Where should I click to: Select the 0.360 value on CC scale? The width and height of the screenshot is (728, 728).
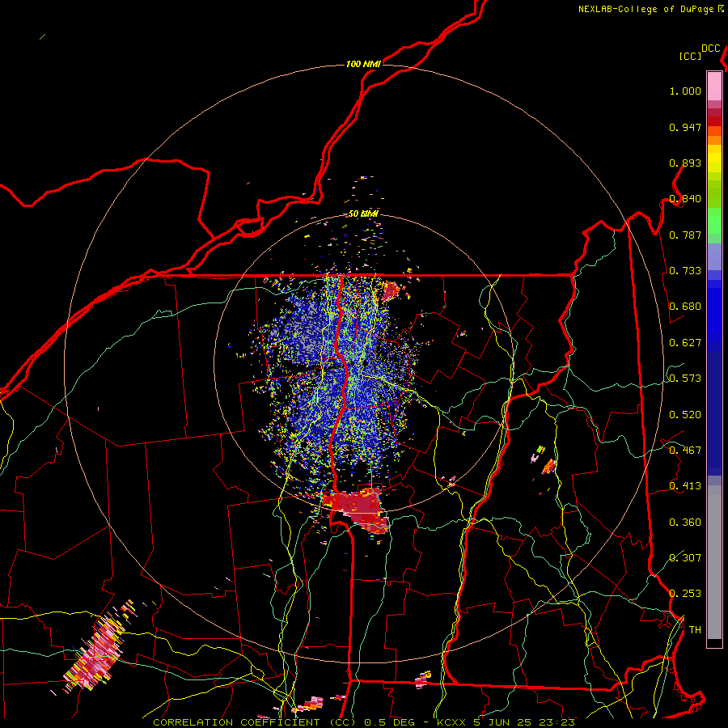point(685,523)
